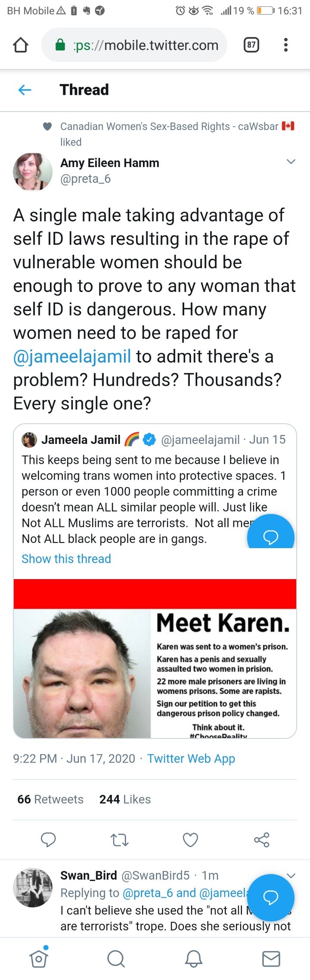Expand the options chevron on Swan_Bird's reply
The height and width of the screenshot is (980, 310).
point(291,875)
